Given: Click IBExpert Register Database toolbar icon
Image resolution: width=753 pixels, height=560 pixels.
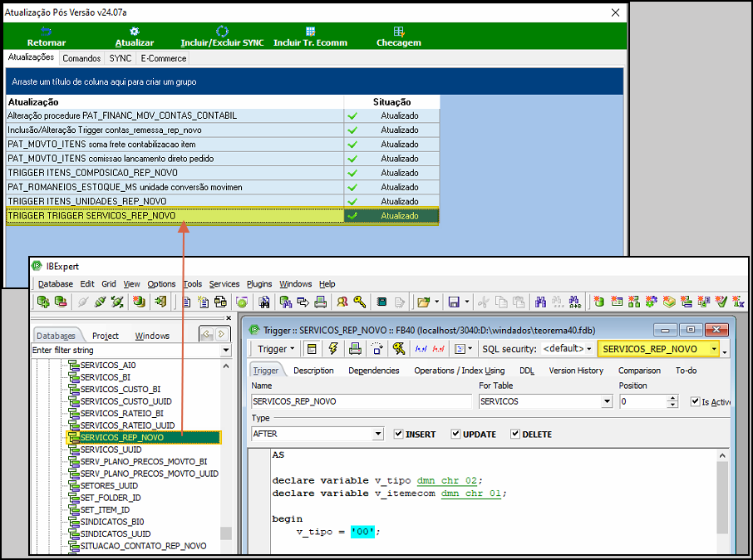Looking at the screenshot, I should coord(43,302).
